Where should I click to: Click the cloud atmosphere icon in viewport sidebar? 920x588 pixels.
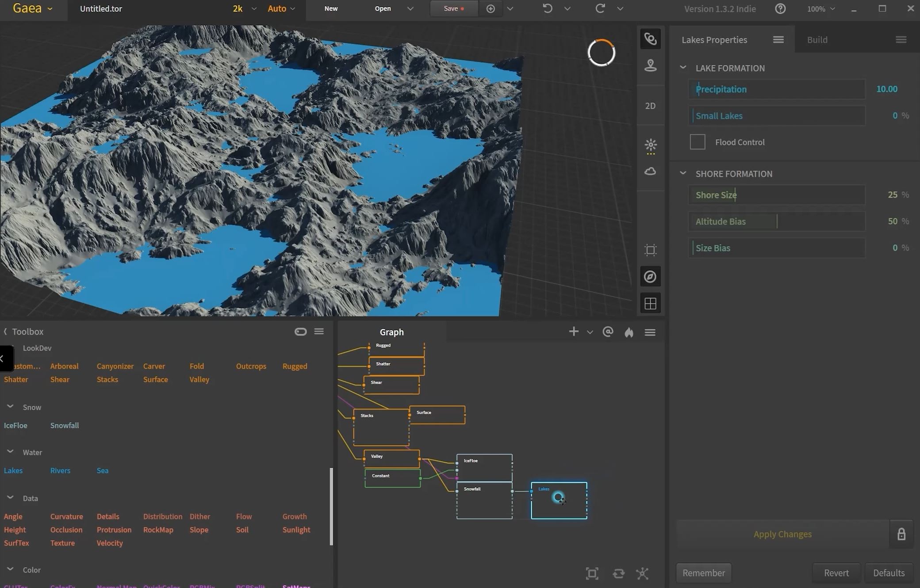pos(650,172)
